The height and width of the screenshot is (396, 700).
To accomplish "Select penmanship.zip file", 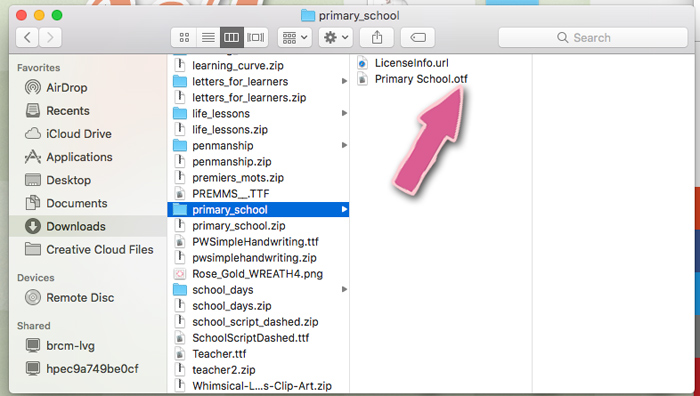I will [x=258, y=162].
